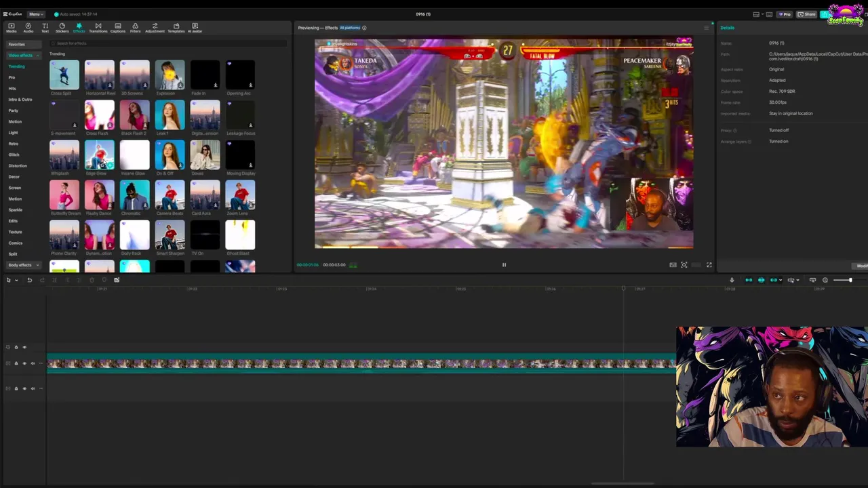Image resolution: width=868 pixels, height=488 pixels.
Task: Toggle linkage option in timeline toolbar
Action: tap(773, 280)
